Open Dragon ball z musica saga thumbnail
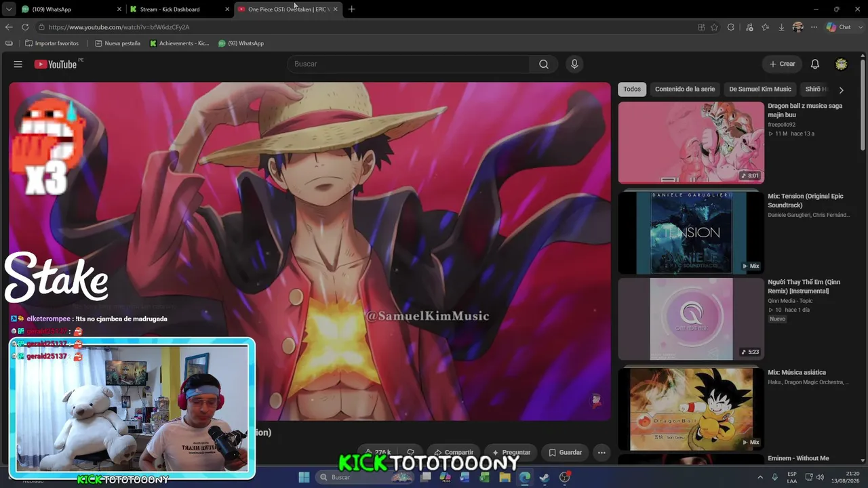The width and height of the screenshot is (868, 488). coord(691,142)
